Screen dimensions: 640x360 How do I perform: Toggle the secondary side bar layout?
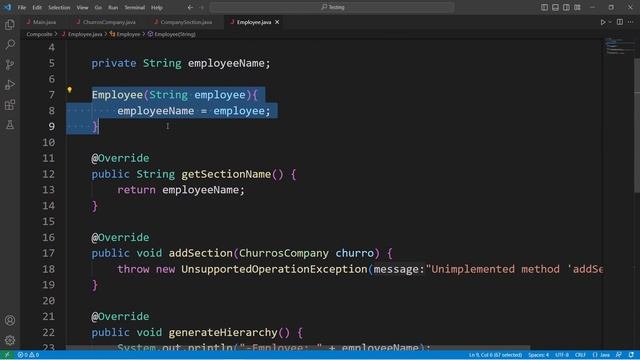(566, 7)
